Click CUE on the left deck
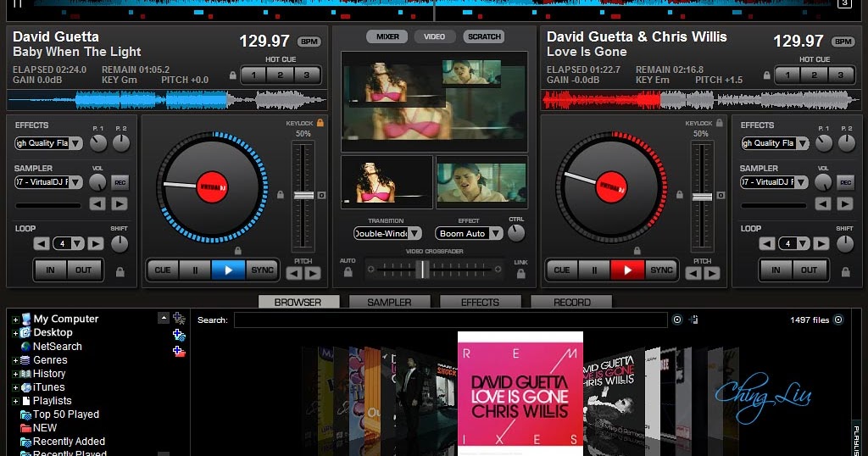This screenshot has height=456, width=868. coord(163,270)
